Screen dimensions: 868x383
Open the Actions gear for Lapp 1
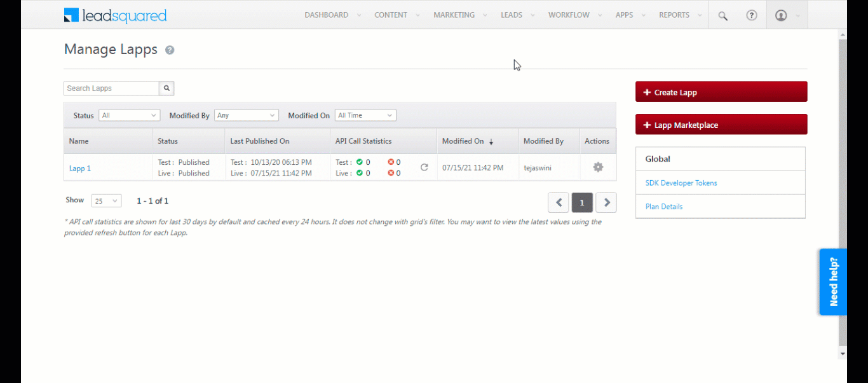(597, 167)
